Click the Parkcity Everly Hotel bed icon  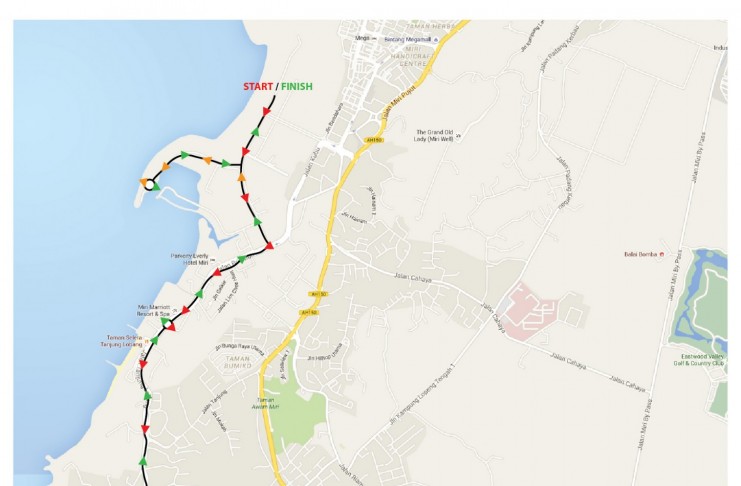[213, 260]
